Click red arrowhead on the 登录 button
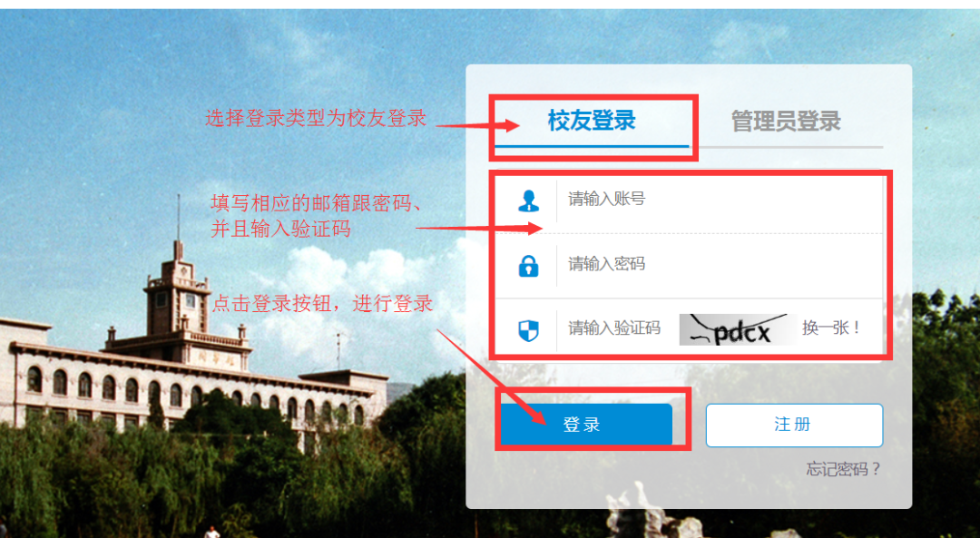Viewport: 980px width, 538px height. click(537, 416)
